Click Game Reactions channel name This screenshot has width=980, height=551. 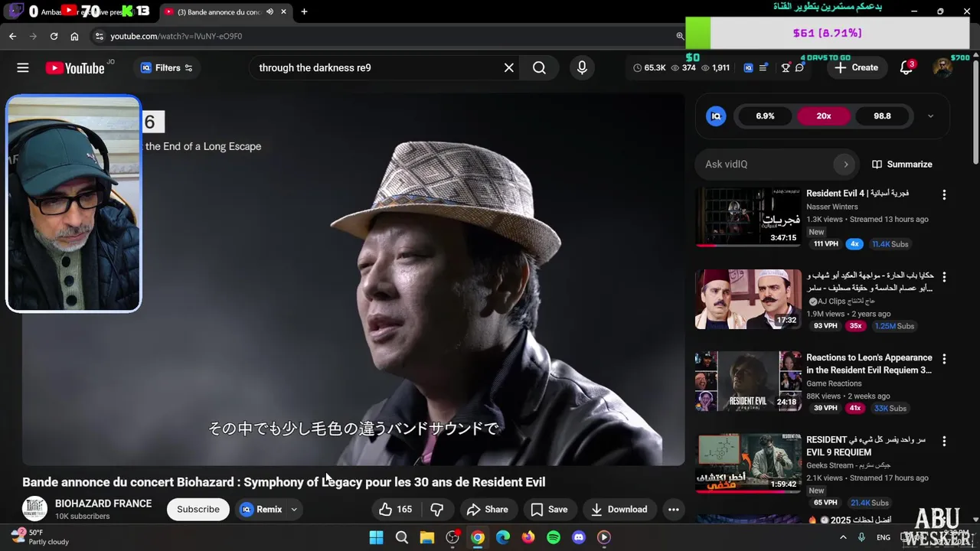[834, 383]
